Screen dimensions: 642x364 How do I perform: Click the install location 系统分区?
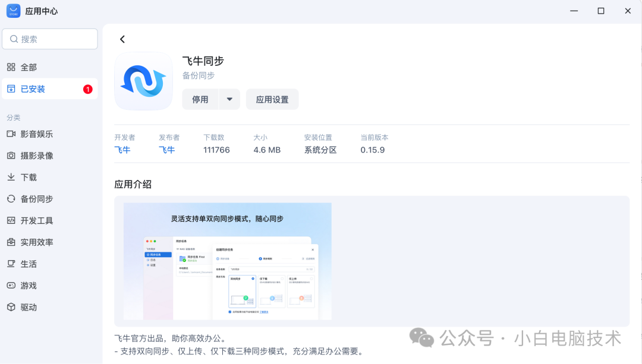(x=320, y=150)
